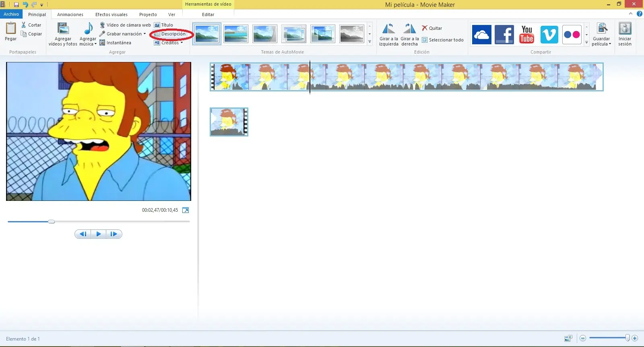This screenshot has width=644, height=347.
Task: Collapse the ribbon with the chevron
Action: click(x=631, y=14)
